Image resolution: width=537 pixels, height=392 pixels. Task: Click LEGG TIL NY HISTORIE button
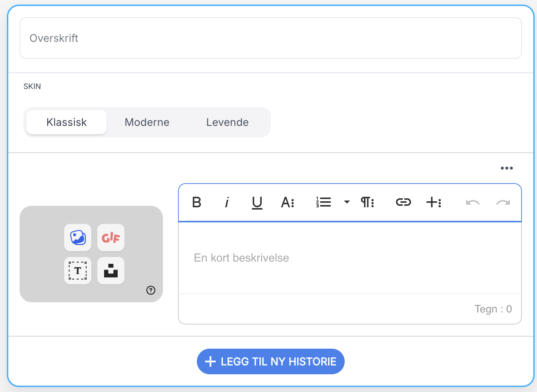[x=271, y=361]
